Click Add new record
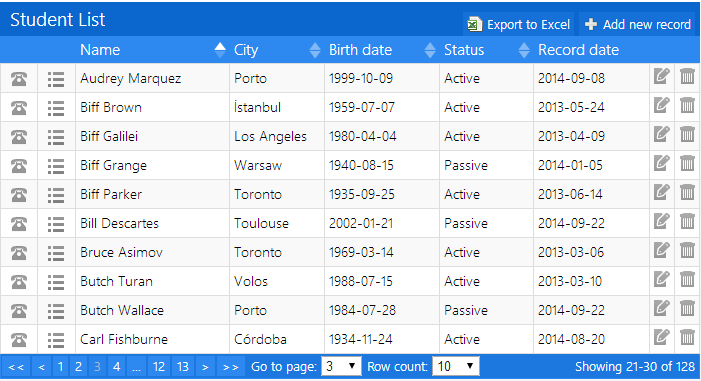The image size is (701, 381). [639, 24]
